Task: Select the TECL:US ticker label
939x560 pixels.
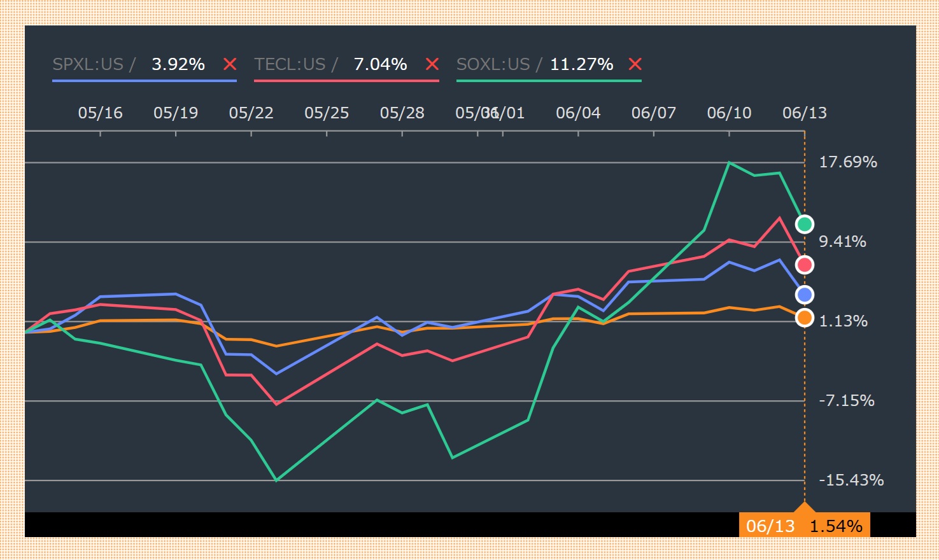Action: coord(290,64)
